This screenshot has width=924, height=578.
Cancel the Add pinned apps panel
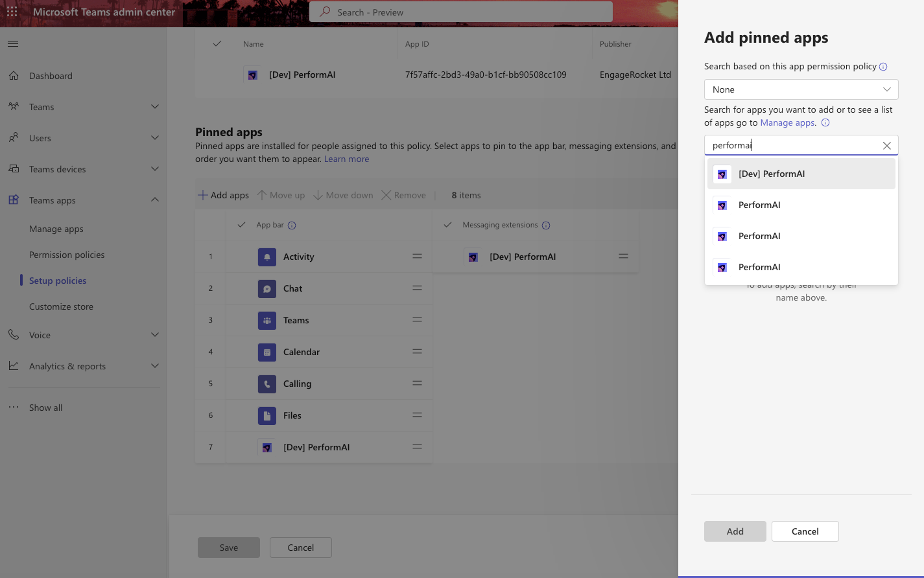805,531
